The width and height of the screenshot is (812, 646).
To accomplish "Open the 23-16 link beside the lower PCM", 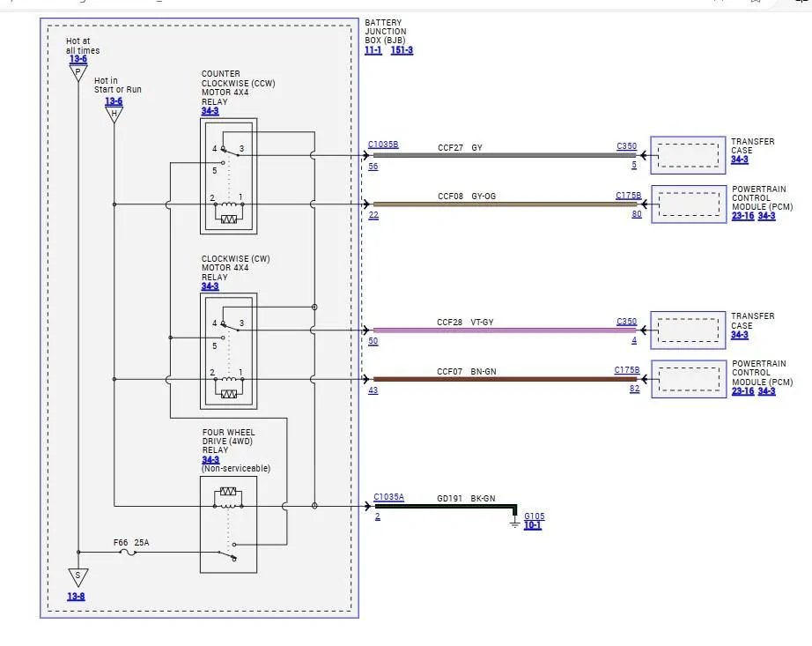I will click(742, 391).
